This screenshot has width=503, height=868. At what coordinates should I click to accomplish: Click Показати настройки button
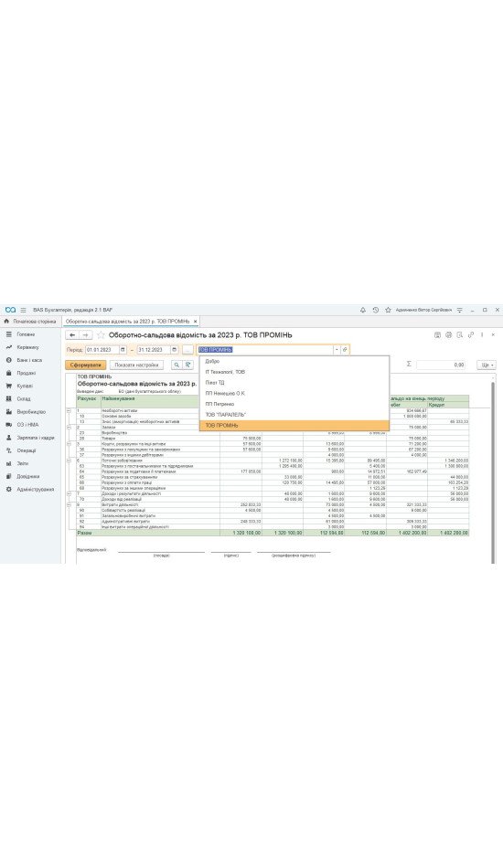point(136,365)
